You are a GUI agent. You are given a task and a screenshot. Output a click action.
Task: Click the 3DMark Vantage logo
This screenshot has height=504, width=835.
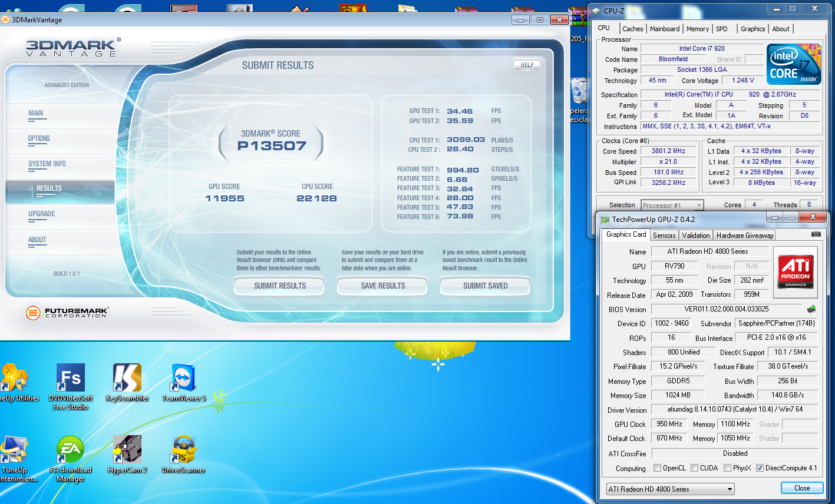coord(73,47)
